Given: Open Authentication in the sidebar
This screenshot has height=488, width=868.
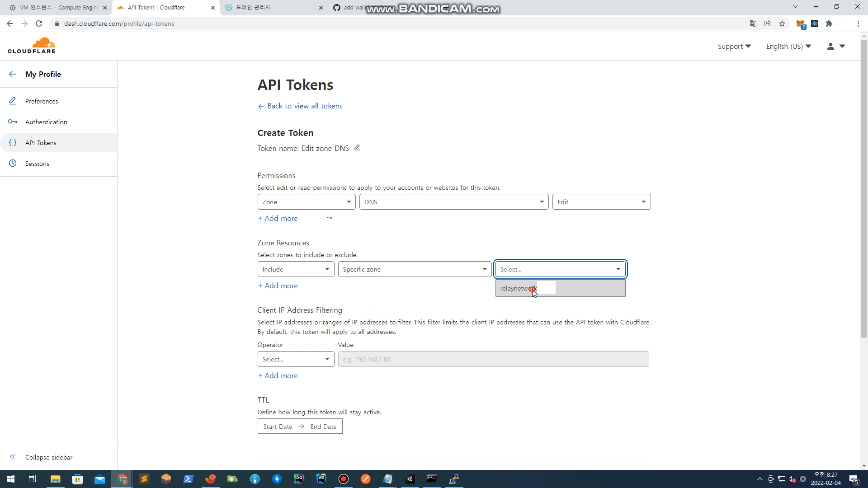Looking at the screenshot, I should (x=46, y=122).
